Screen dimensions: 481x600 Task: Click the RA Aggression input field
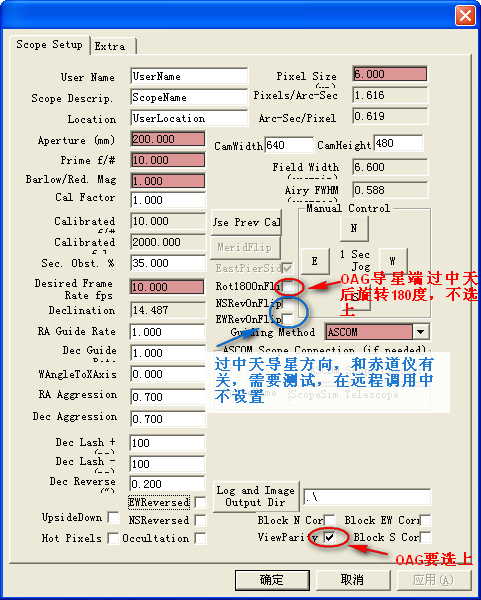tap(168, 397)
